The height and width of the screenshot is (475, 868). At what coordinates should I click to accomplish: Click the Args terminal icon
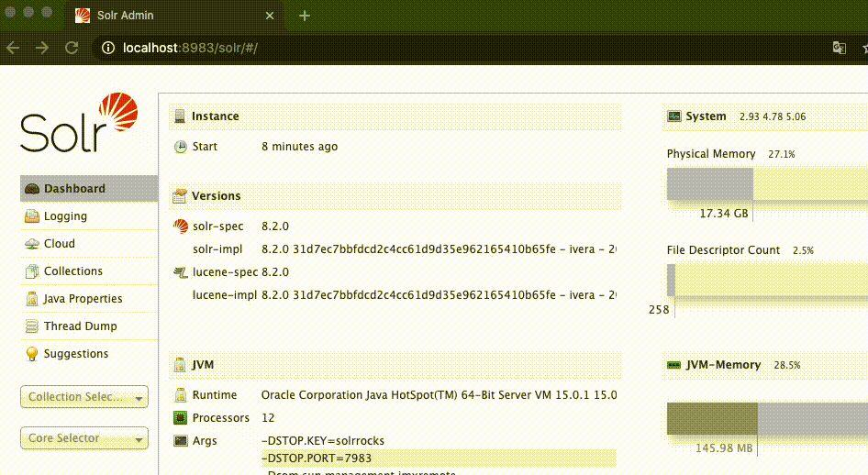tap(181, 441)
